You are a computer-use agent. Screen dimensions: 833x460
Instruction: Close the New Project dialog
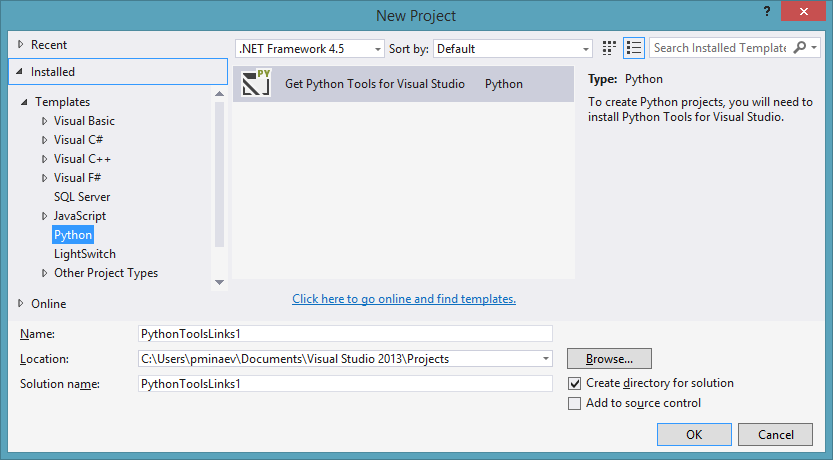811,12
